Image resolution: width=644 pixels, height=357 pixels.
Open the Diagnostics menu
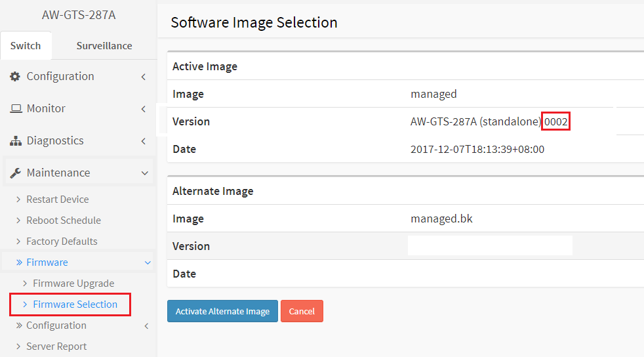(55, 140)
